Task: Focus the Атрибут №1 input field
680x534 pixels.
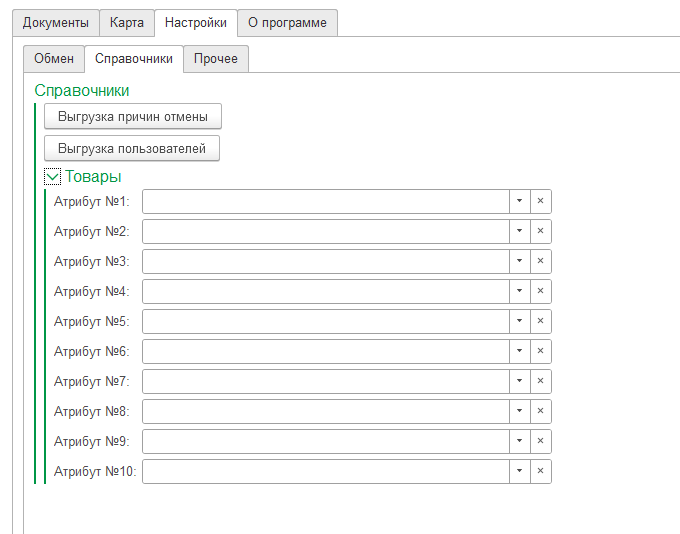Action: 326,201
